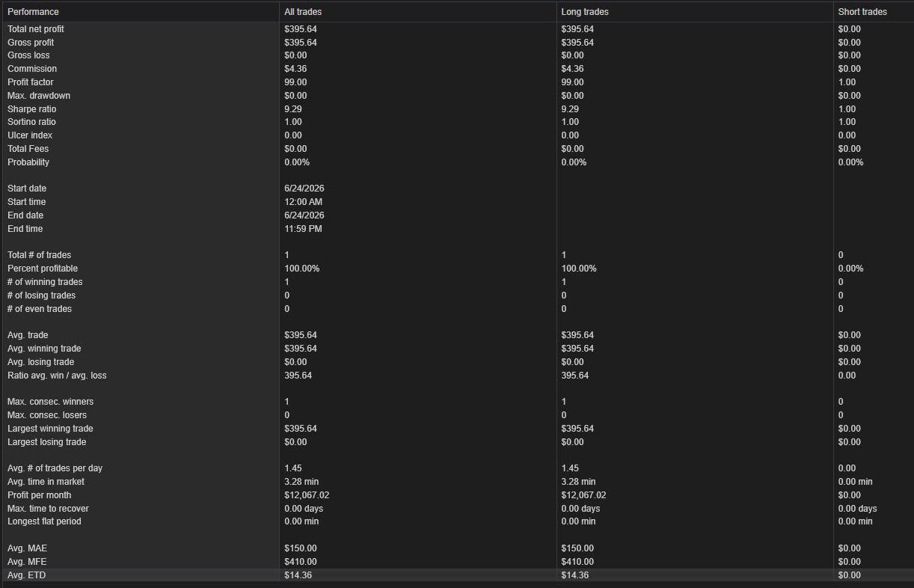Click the Start date value 6/24/2026
Viewport: 914px width, 588px height.
pos(304,189)
